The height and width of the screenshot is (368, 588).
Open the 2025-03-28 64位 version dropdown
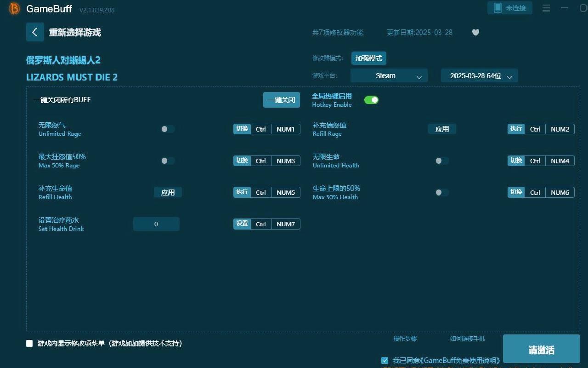click(480, 76)
